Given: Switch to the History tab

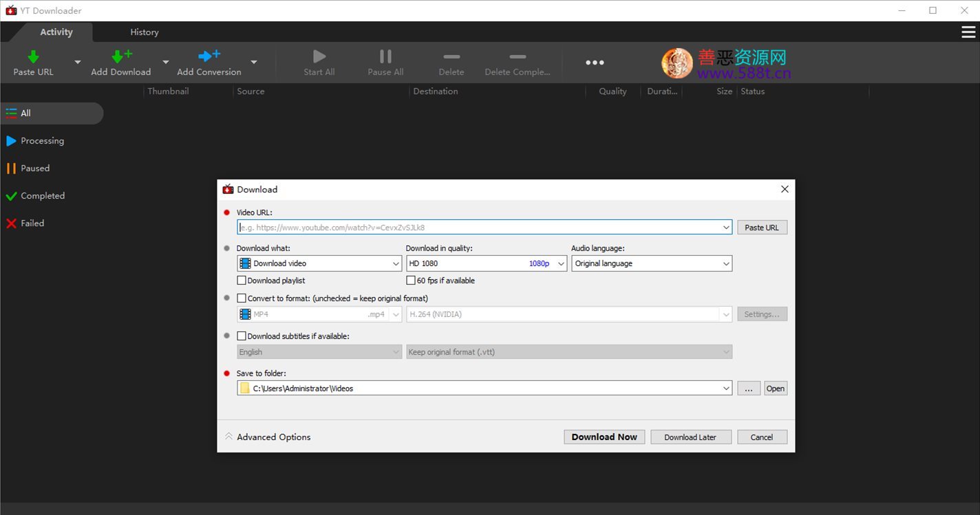Looking at the screenshot, I should [144, 32].
